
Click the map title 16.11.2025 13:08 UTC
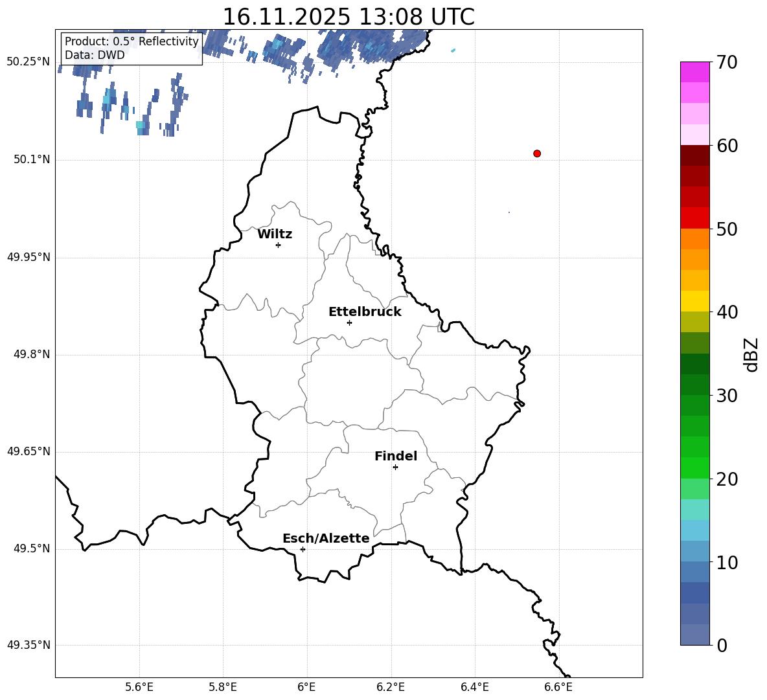(349, 17)
